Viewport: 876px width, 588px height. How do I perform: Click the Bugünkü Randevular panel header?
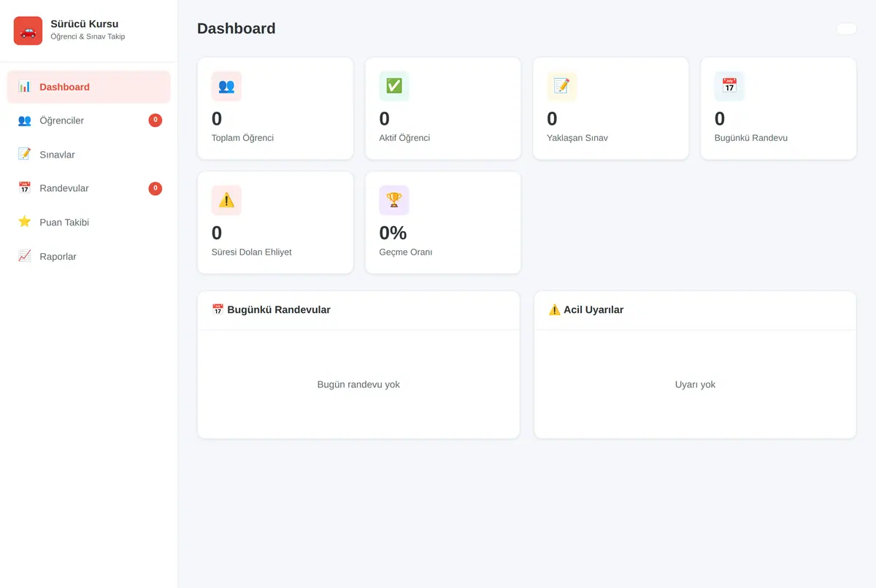point(358,310)
